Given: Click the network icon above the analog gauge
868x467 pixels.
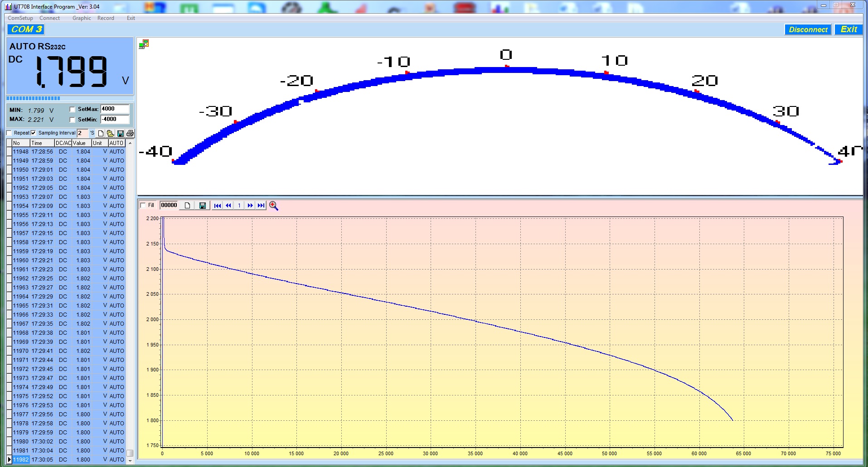Looking at the screenshot, I should click(x=144, y=44).
